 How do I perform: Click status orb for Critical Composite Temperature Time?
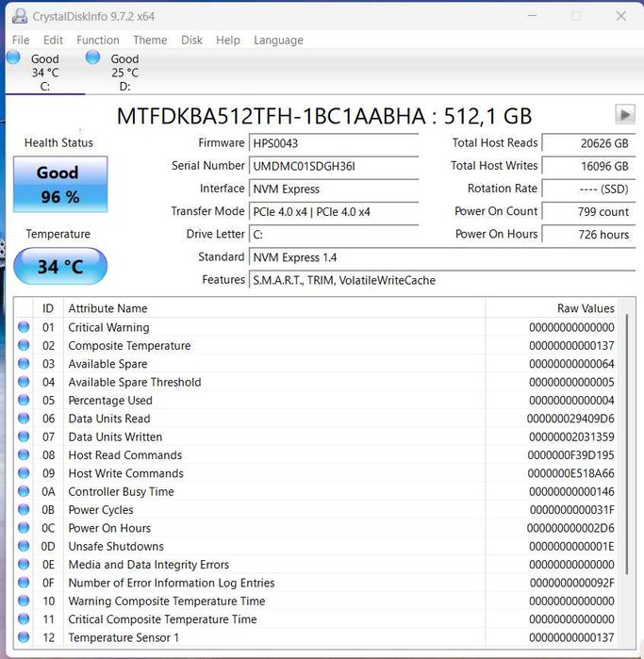coord(24,619)
